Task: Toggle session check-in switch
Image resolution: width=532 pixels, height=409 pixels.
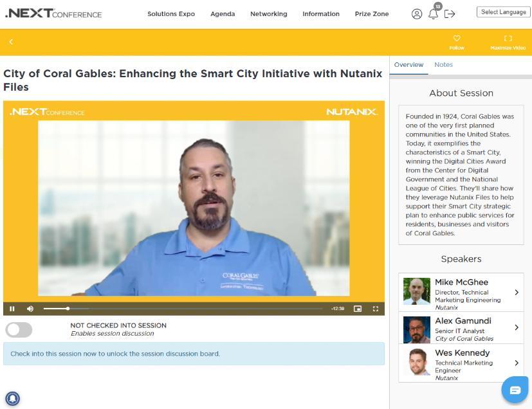Action: 19,330
